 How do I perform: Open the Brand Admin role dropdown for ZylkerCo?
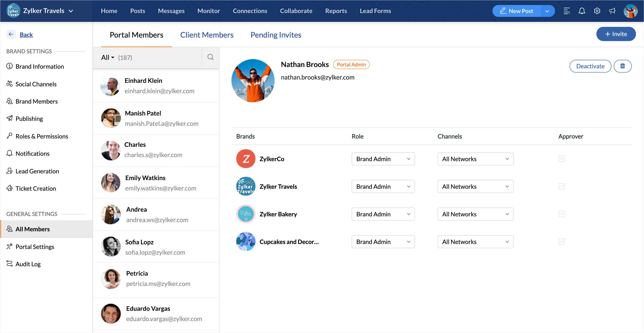pyautogui.click(x=383, y=159)
